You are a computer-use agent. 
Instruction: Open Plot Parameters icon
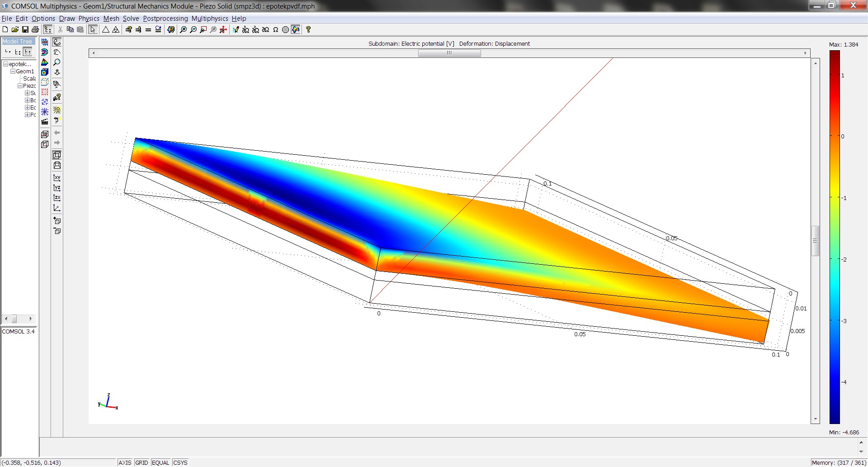[171, 29]
